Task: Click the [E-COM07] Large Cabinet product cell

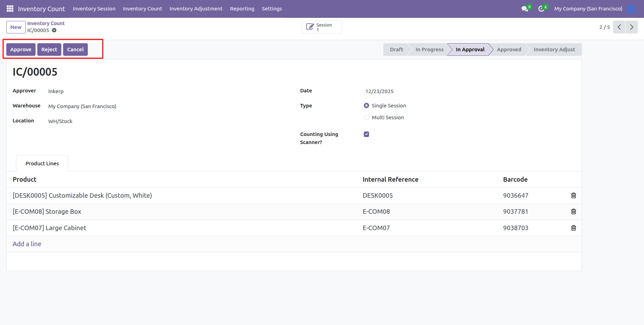Action: click(49, 228)
